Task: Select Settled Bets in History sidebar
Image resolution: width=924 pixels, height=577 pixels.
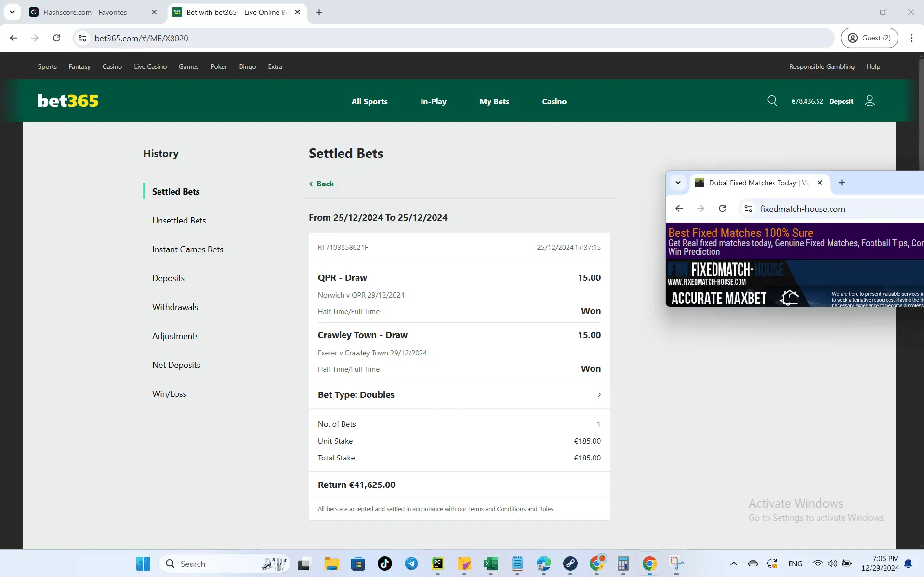Action: (176, 191)
